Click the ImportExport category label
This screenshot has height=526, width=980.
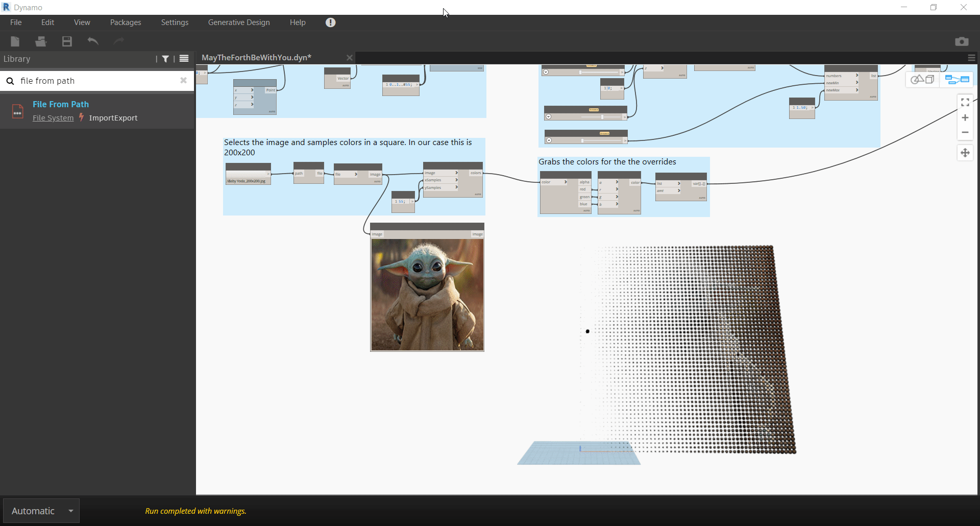point(113,118)
